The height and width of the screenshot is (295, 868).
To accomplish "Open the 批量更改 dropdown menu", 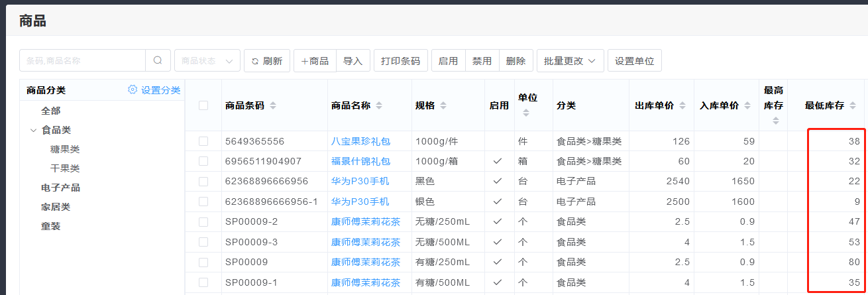I will pos(570,60).
